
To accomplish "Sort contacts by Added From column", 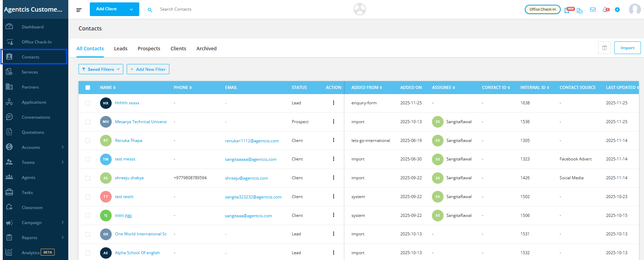I will point(367,88).
